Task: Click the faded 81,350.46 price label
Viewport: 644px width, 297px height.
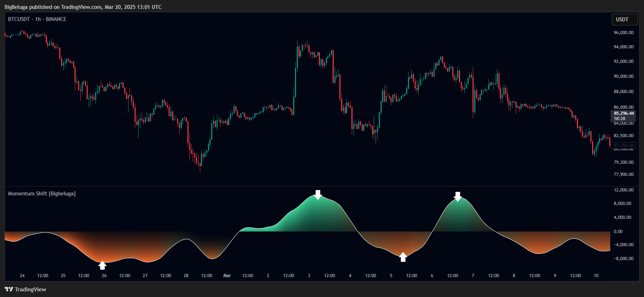Action: tap(624, 145)
